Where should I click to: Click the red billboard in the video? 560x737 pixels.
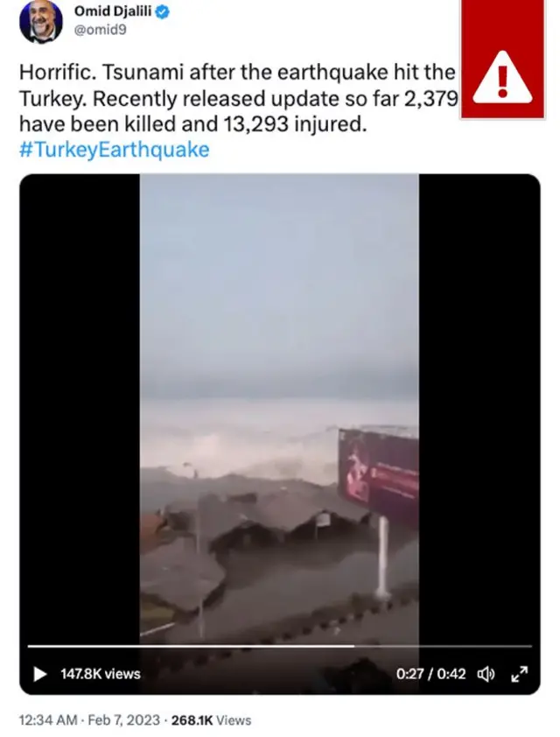379,473
